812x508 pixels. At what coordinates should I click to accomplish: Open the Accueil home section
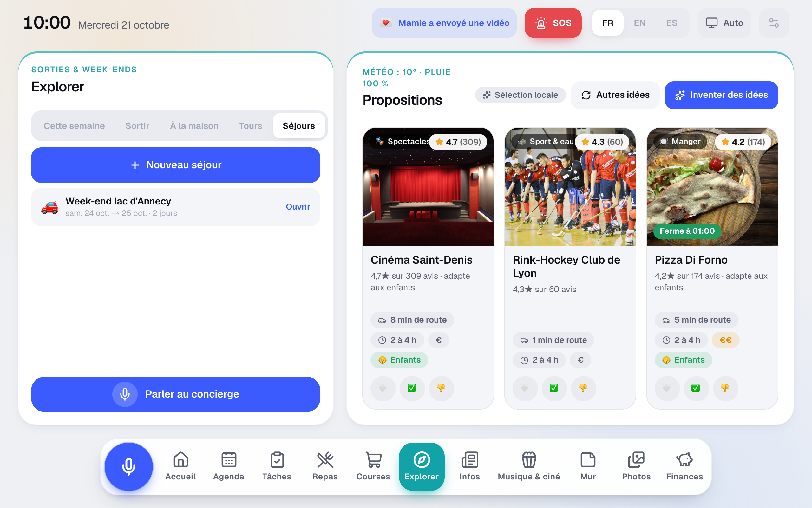pyautogui.click(x=180, y=466)
